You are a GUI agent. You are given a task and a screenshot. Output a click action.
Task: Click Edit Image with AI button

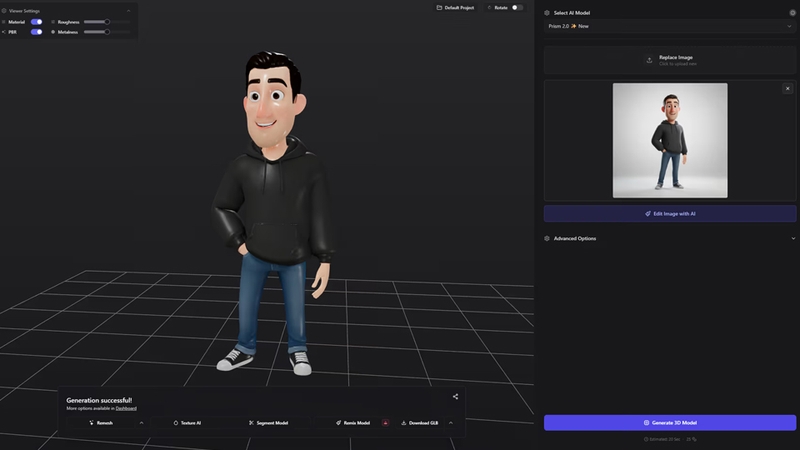tap(670, 214)
